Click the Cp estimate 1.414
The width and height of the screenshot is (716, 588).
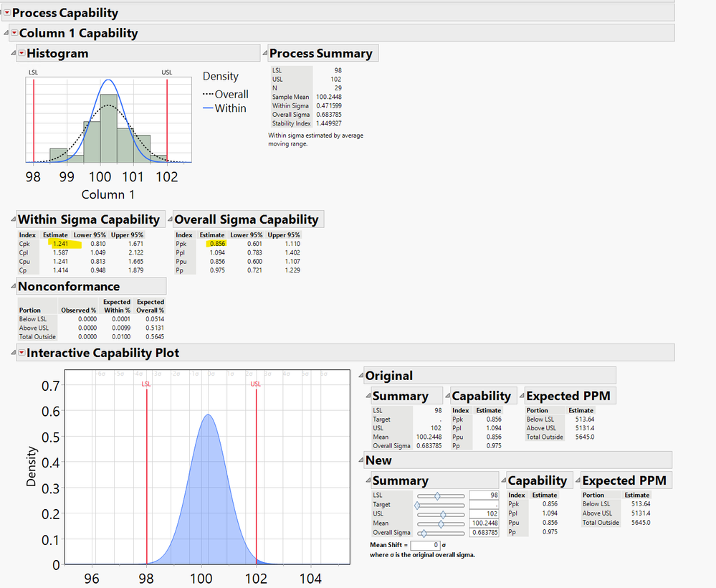pos(60,270)
